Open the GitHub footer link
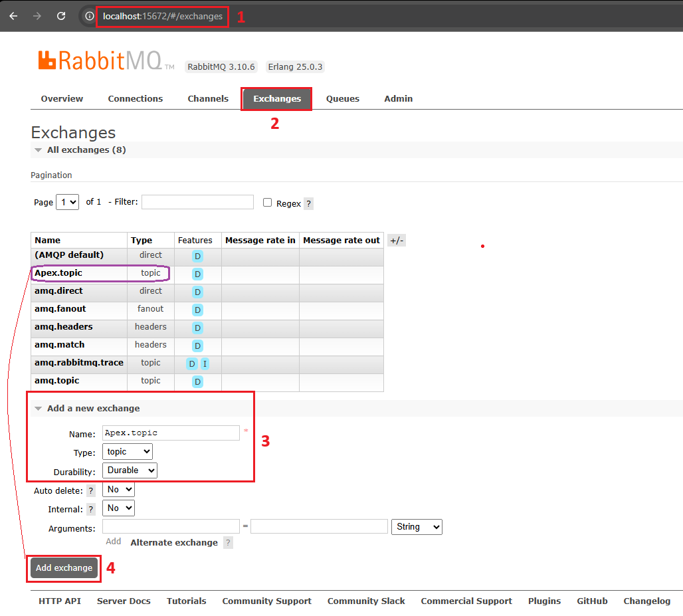Viewport: 683px width, 616px height. click(592, 601)
